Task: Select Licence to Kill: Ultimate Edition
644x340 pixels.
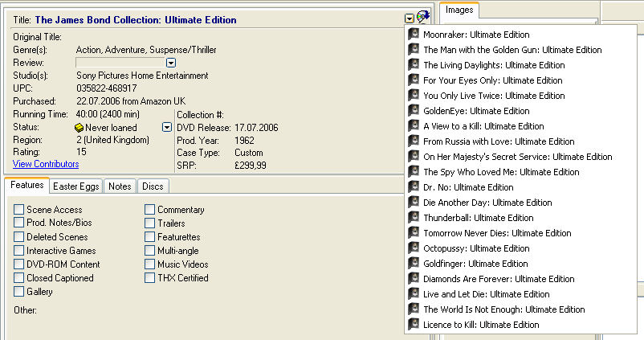Action: click(481, 325)
